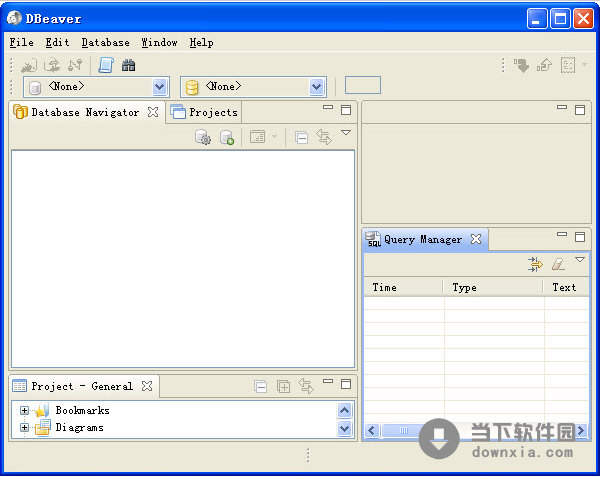Maximize the empty editor area panel
The height and width of the screenshot is (477, 600).
[x=580, y=110]
